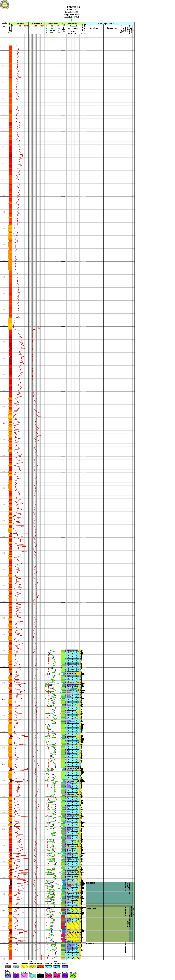Click the Elev: (GL) 2975.0 line
Screen dimensions: 175x980
click(72, 17)
